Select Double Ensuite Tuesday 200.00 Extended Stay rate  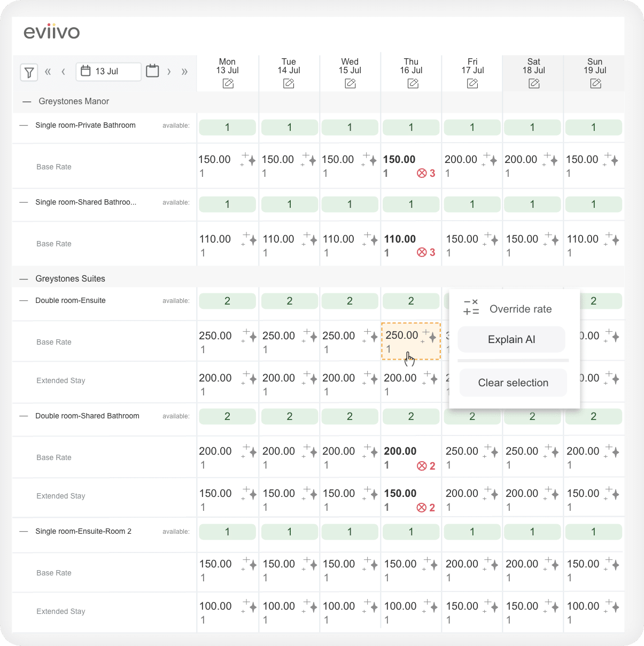tap(278, 378)
